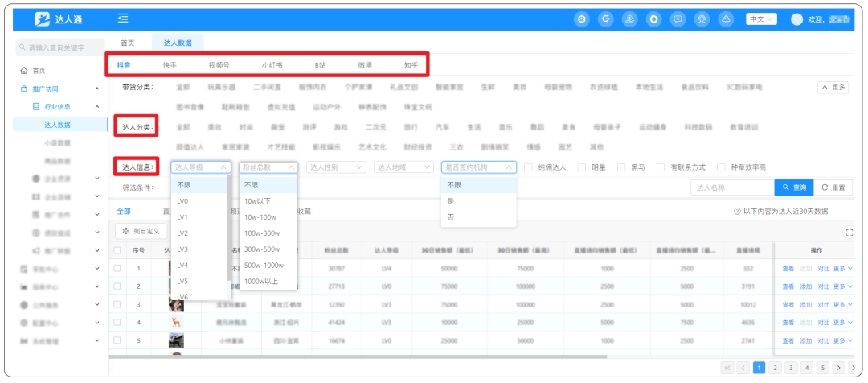868x383 pixels.
Task: Open the 达人等级 dropdown
Action: pos(200,167)
